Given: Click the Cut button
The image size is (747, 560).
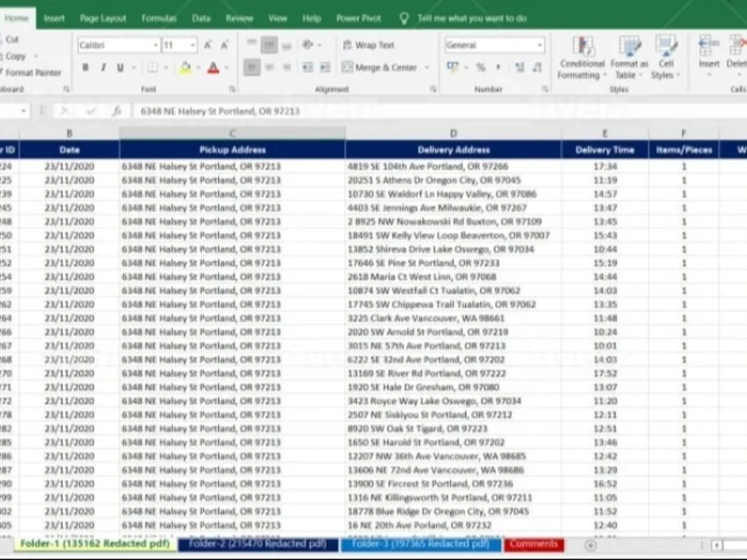Looking at the screenshot, I should tap(10, 40).
